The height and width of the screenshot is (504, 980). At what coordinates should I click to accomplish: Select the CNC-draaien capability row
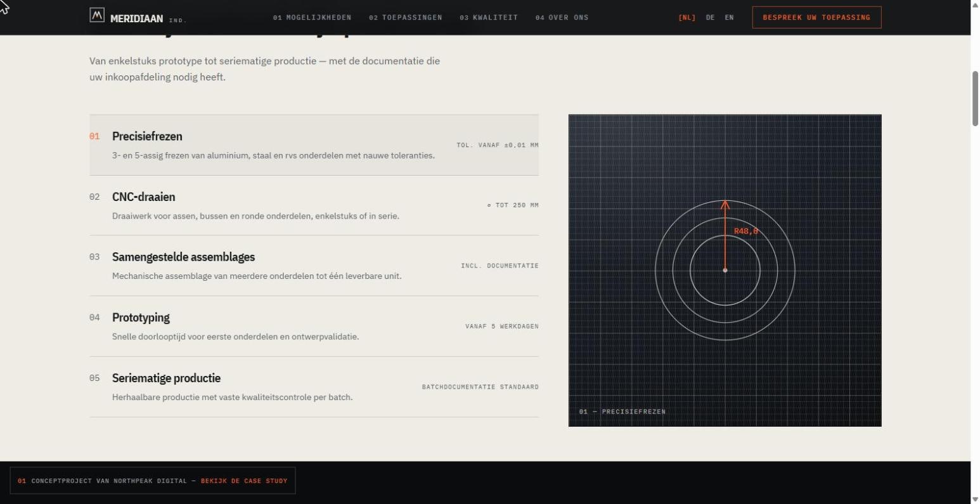click(314, 205)
